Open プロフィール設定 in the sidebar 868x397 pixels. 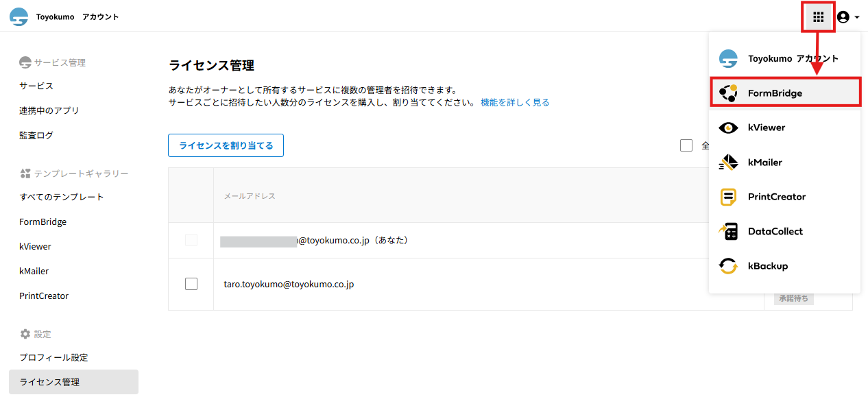[x=53, y=357]
